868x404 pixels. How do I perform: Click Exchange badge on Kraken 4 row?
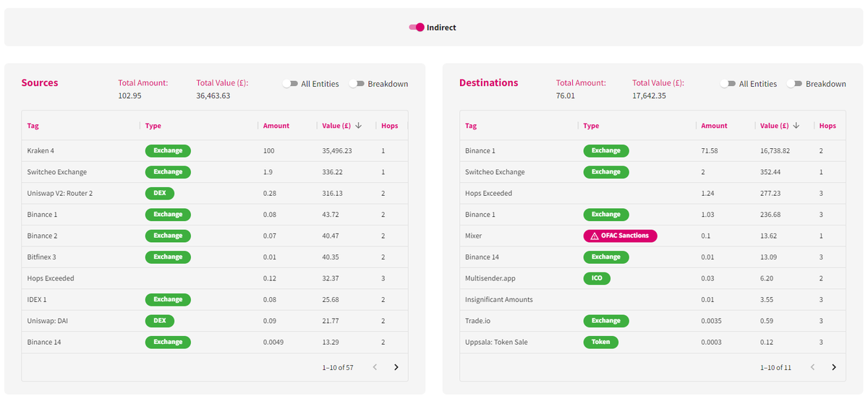168,151
